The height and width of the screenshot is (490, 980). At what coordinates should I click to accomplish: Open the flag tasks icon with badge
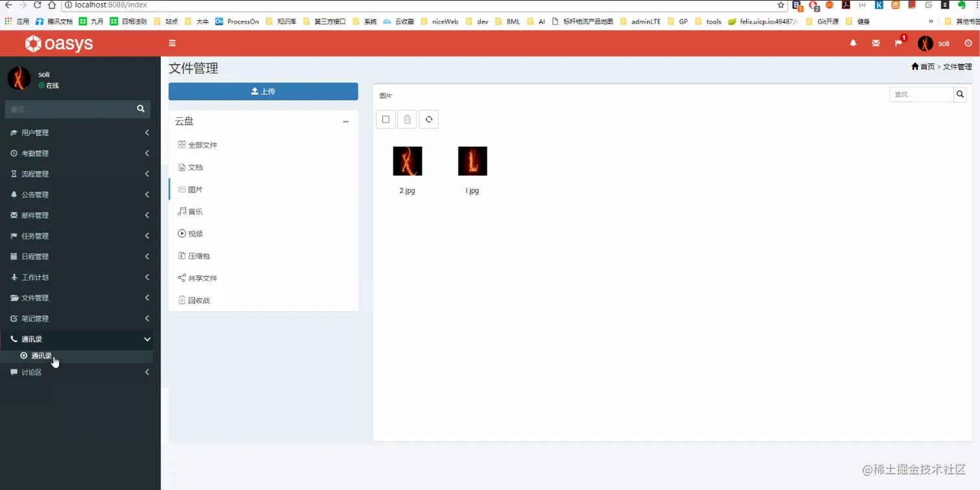click(899, 43)
